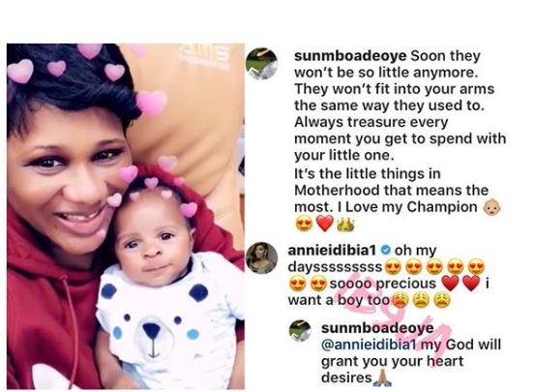Image resolution: width=535 pixels, height=392 pixels.
Task: Open the annieidibia1 username link
Action: 332,251
